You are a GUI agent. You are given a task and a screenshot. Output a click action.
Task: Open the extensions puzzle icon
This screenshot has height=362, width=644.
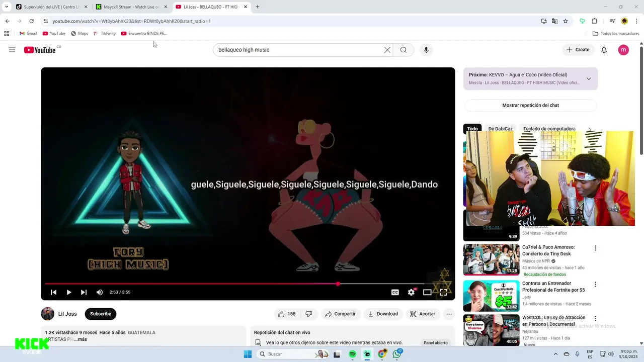click(x=595, y=21)
